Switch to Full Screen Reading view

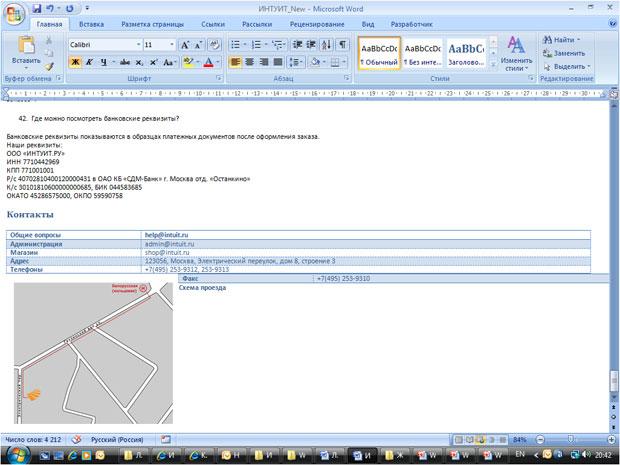[469, 440]
